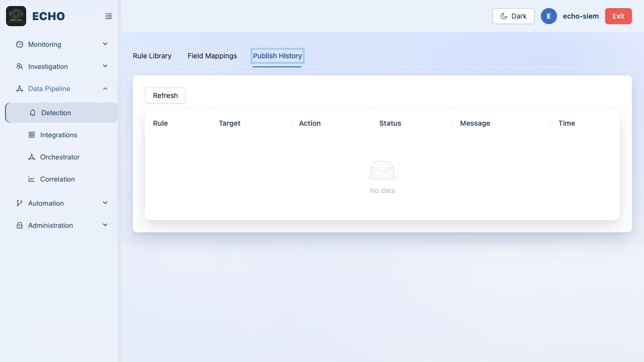This screenshot has width=644, height=362.
Task: Click the Orchestrator nodes icon
Action: 32,157
